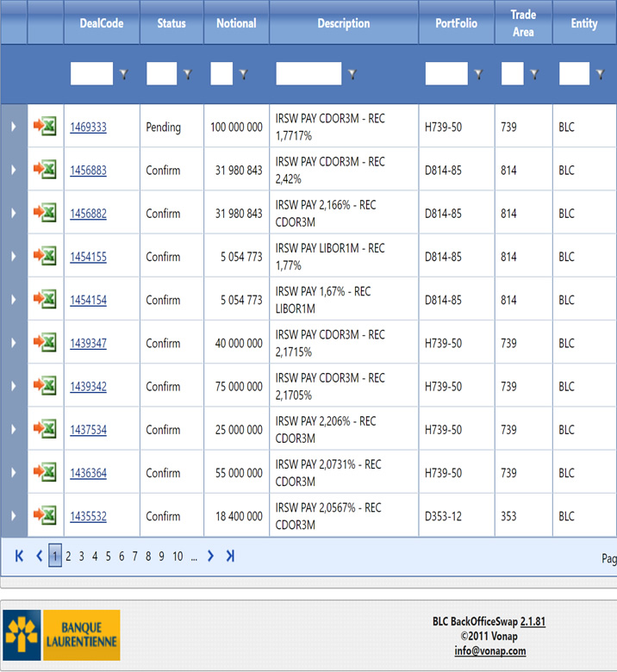
Task: Click the Description filter text box
Action: [308, 74]
